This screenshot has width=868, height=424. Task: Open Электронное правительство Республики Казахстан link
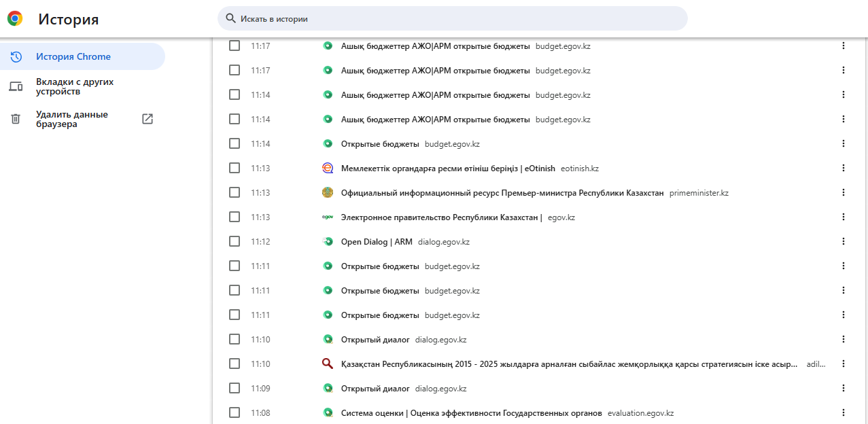(441, 217)
